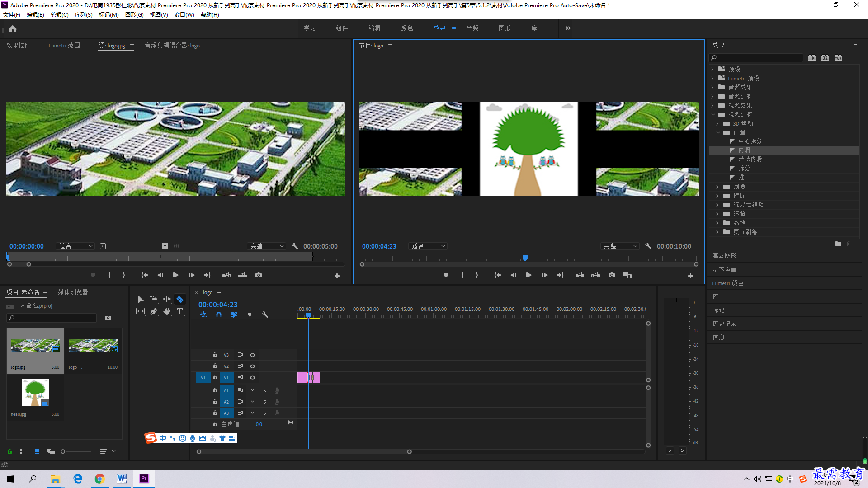
Task: Expand the 音频效果 folder
Action: coord(712,87)
